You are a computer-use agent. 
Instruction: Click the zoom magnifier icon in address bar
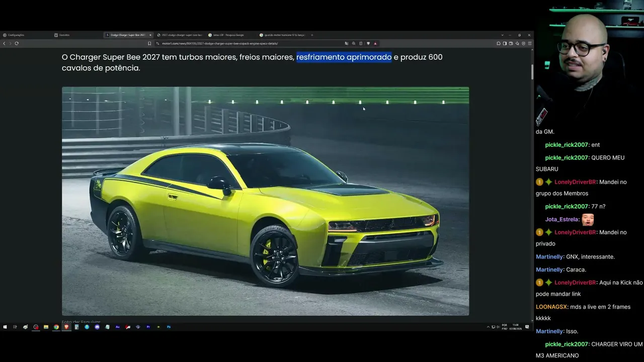(354, 43)
